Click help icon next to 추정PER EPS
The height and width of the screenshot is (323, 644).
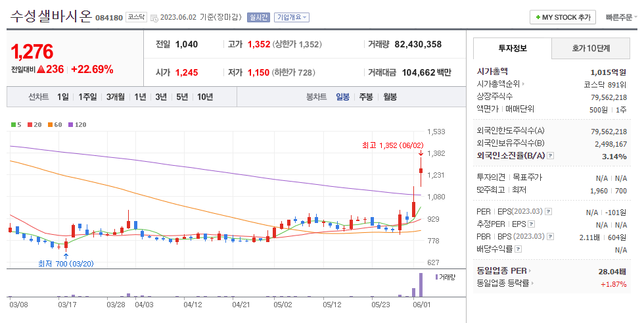click(531, 224)
